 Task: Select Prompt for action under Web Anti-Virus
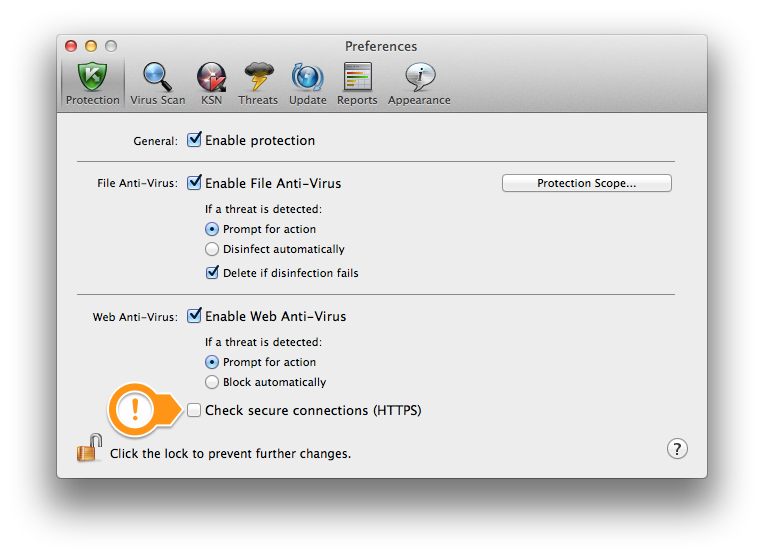click(212, 362)
